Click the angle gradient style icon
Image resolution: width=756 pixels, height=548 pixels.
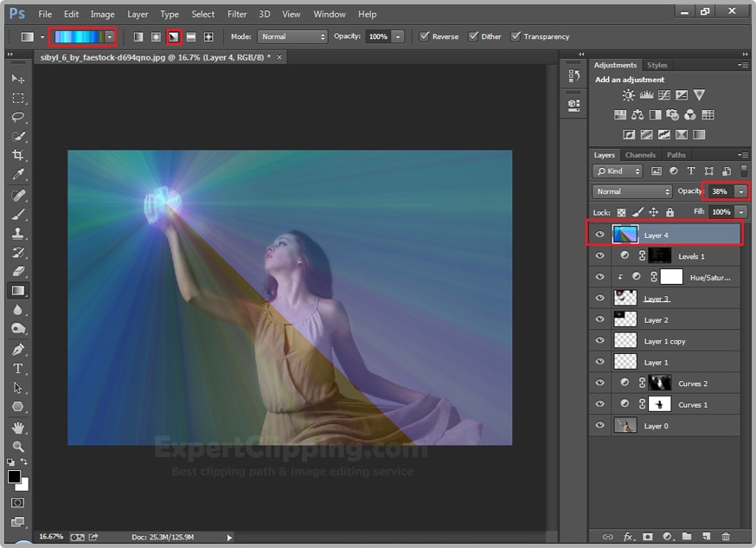173,37
